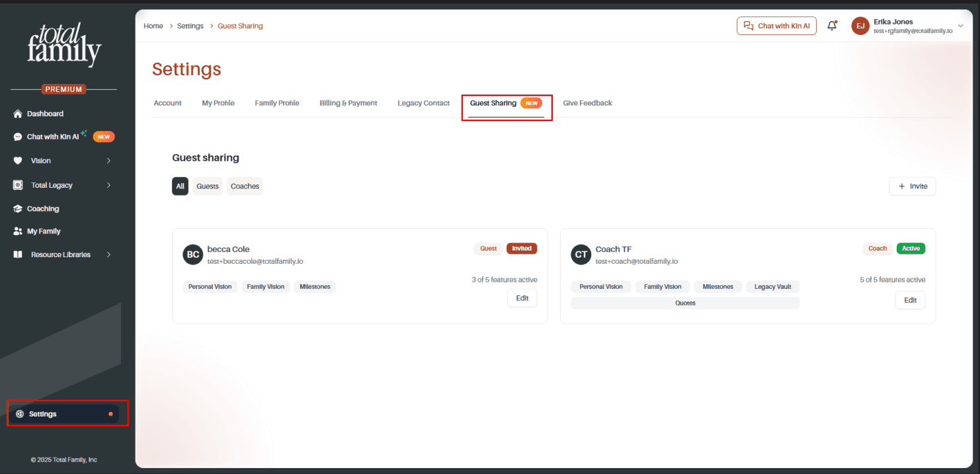This screenshot has height=474, width=980.
Task: Edit becca Cole's sharing settings
Action: click(x=522, y=298)
